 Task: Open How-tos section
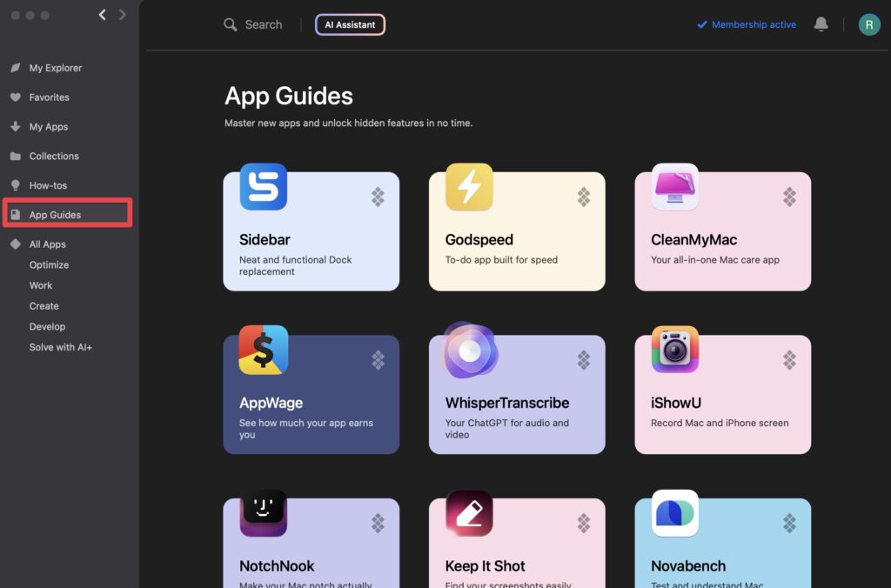(49, 185)
